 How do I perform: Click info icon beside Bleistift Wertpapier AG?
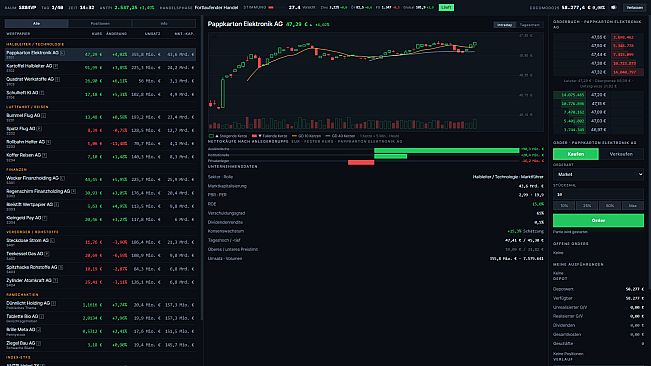pos(56,205)
